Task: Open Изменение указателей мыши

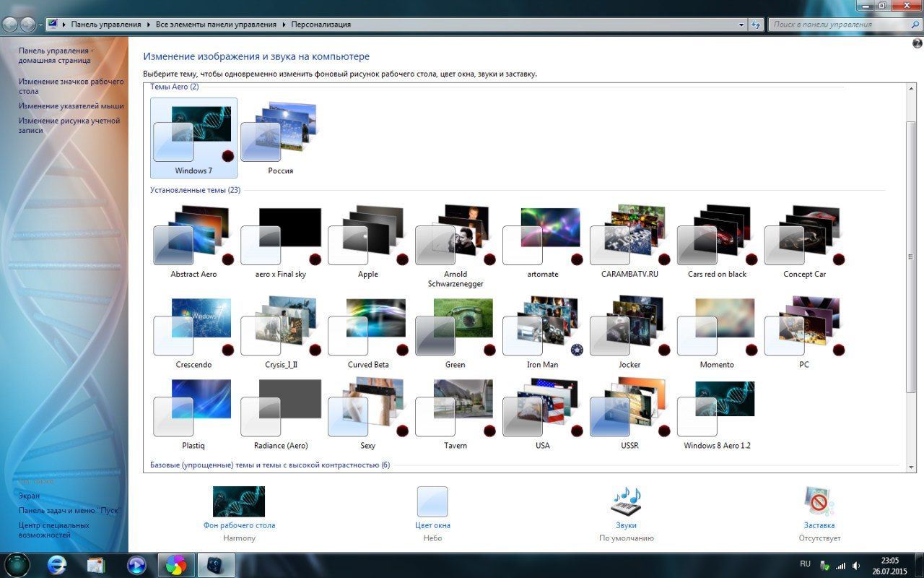Action: [x=71, y=105]
